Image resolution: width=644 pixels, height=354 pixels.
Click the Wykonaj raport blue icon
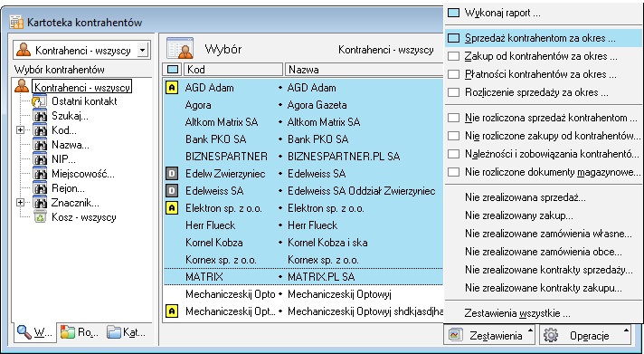tap(453, 14)
